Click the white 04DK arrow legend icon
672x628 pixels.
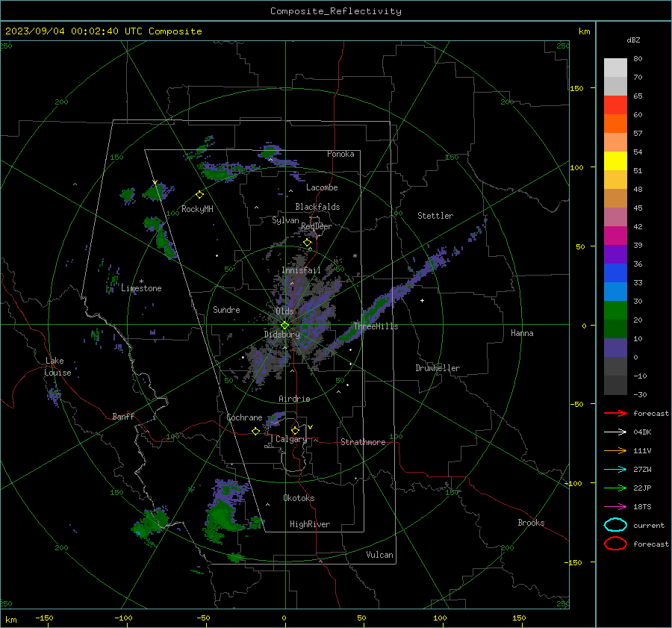615,432
